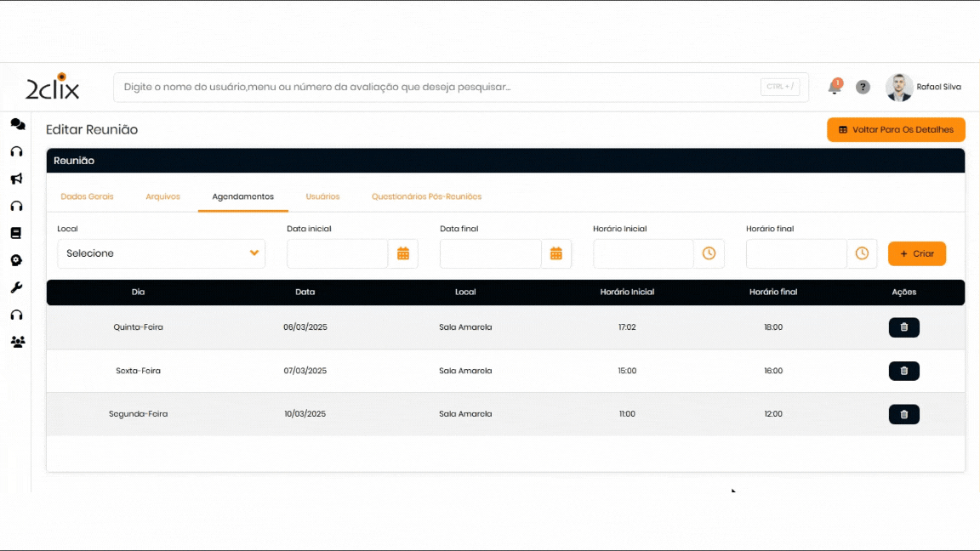Open clock picker for Horário final

pos(862,253)
